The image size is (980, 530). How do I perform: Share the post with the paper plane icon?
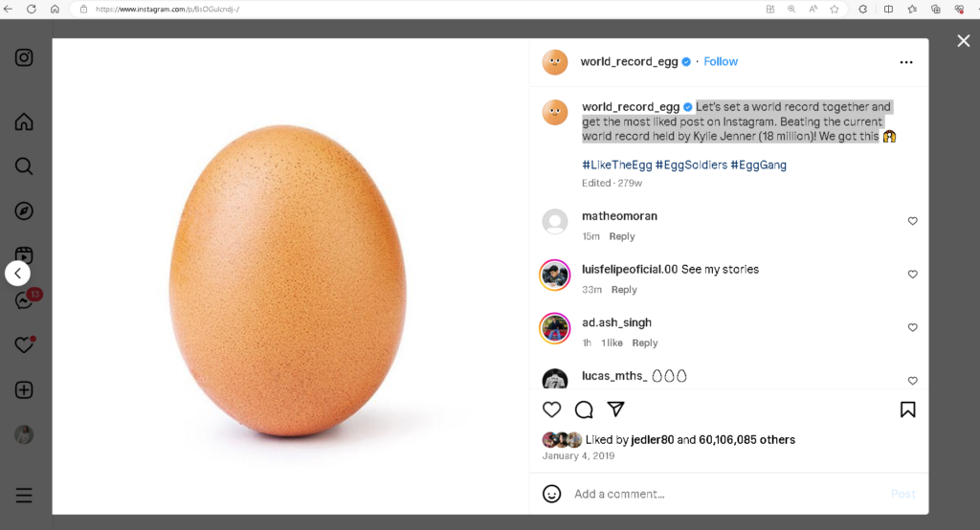click(616, 409)
